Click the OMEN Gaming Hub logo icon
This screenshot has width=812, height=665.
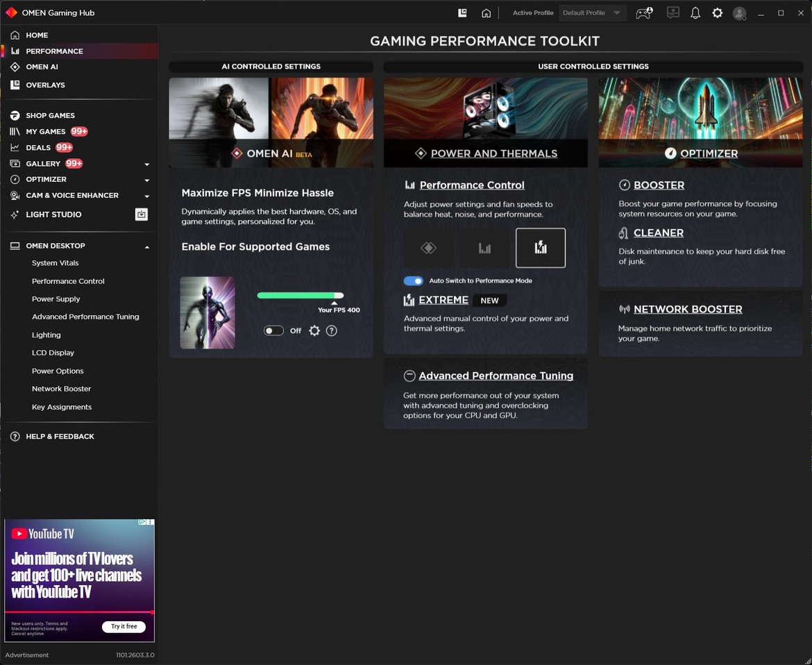(11, 12)
